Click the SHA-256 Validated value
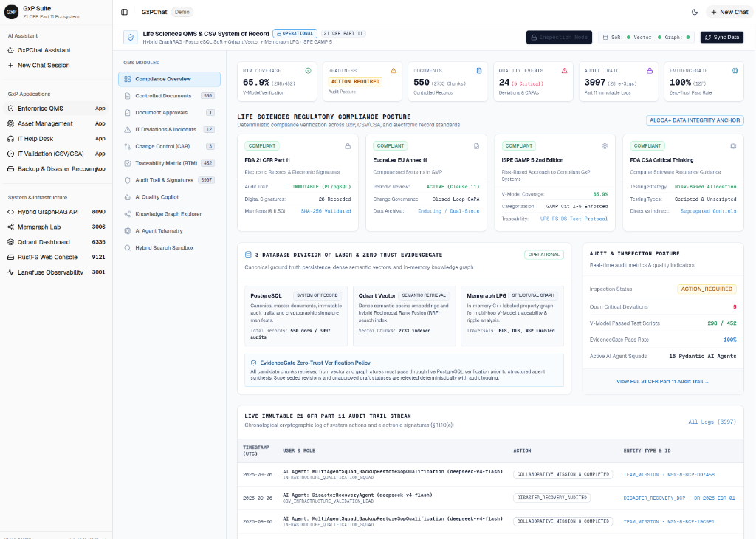The image size is (756, 539). click(326, 211)
